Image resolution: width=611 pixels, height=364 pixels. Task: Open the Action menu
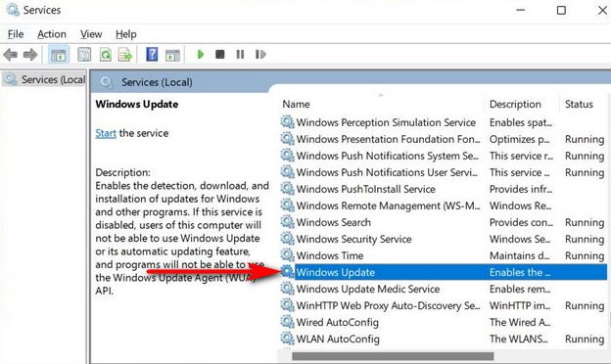pos(52,34)
